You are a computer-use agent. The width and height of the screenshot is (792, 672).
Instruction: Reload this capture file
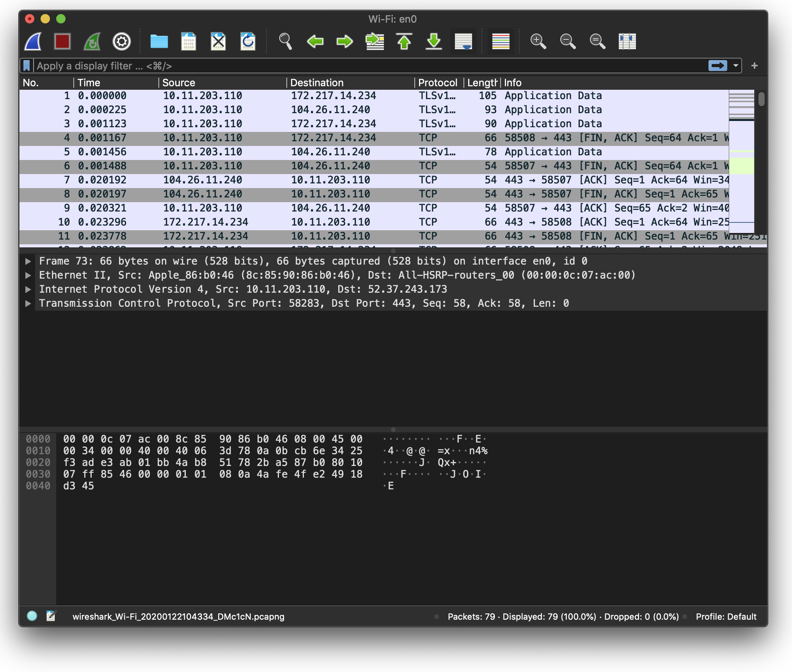coord(248,41)
